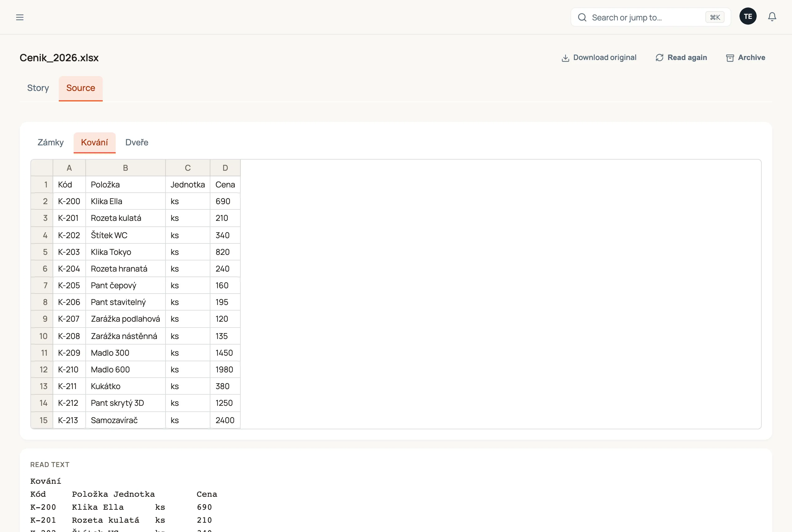
Task: Click the cell 'Kukátko'
Action: tap(126, 386)
